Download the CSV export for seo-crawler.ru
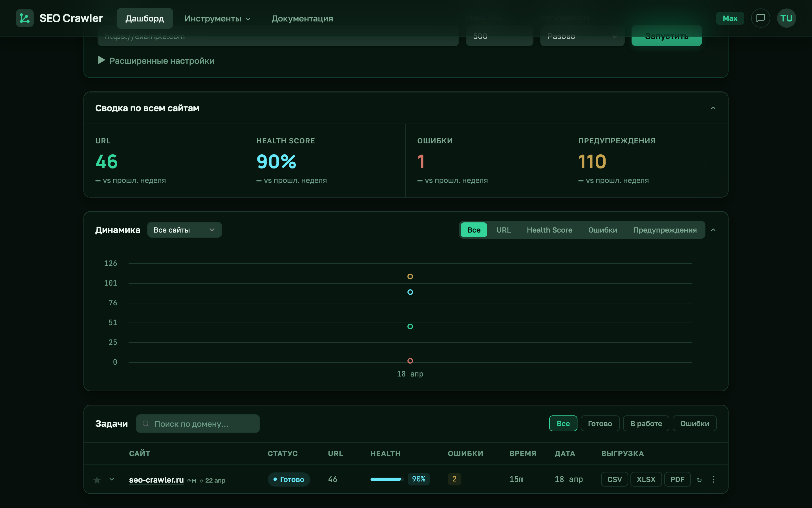Image resolution: width=812 pixels, height=508 pixels. point(614,479)
